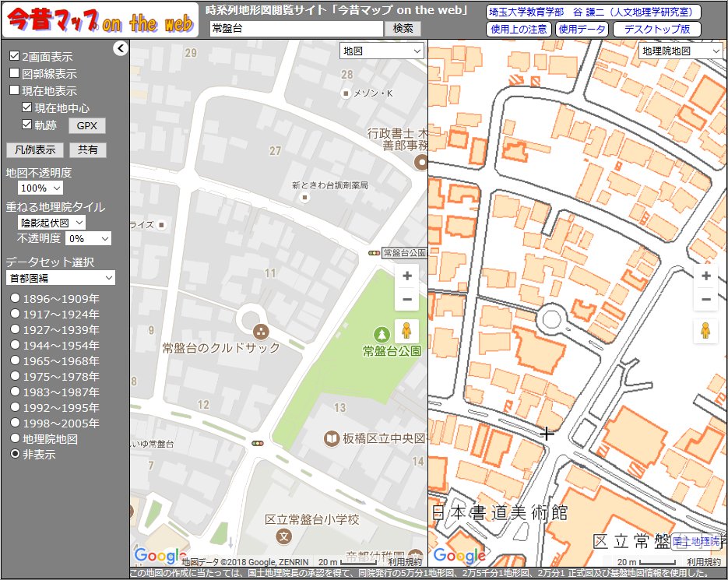Open the left map 地図 type dropdown

tap(382, 51)
